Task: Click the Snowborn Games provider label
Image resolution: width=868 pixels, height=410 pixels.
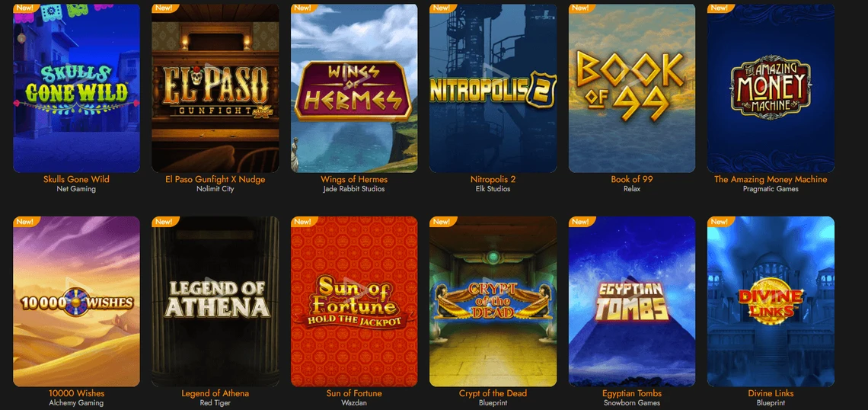Action: [632, 403]
